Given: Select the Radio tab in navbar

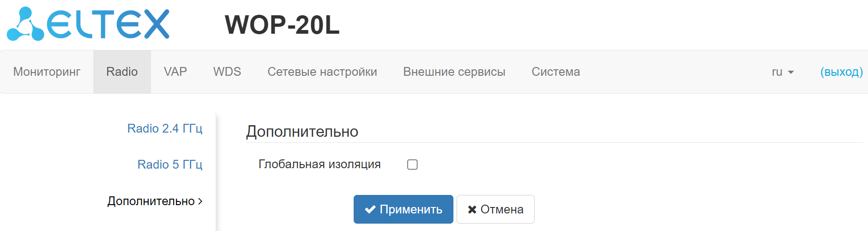Looking at the screenshot, I should pos(122,72).
